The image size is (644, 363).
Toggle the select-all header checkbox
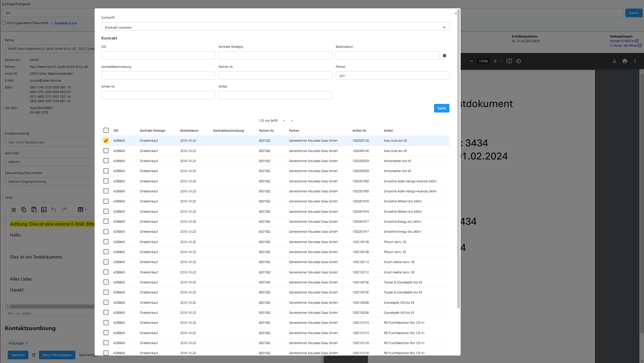pyautogui.click(x=106, y=130)
